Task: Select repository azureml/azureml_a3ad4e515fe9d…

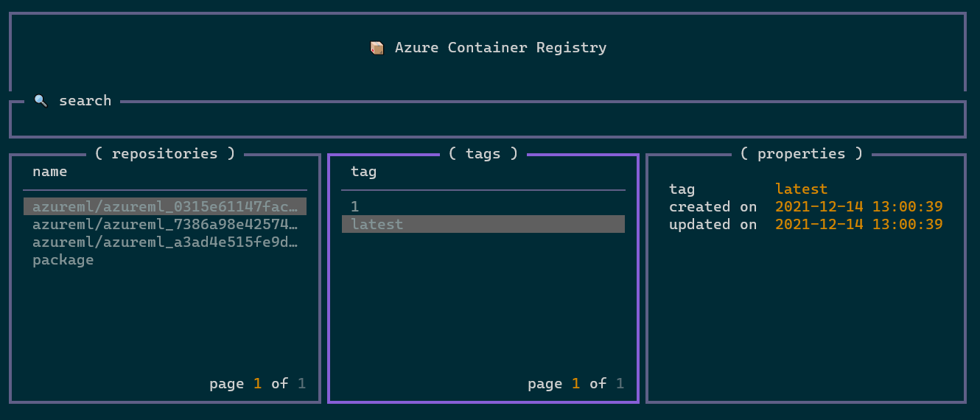Action: (165, 242)
